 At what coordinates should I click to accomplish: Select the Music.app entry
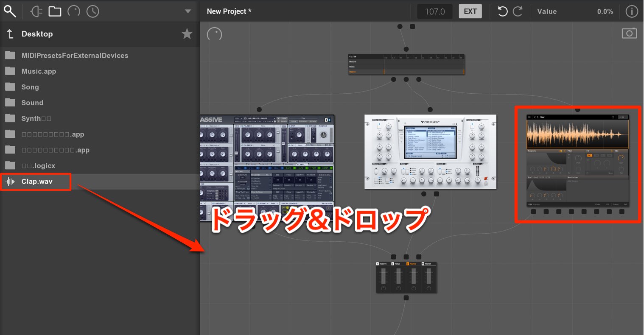[100, 71]
